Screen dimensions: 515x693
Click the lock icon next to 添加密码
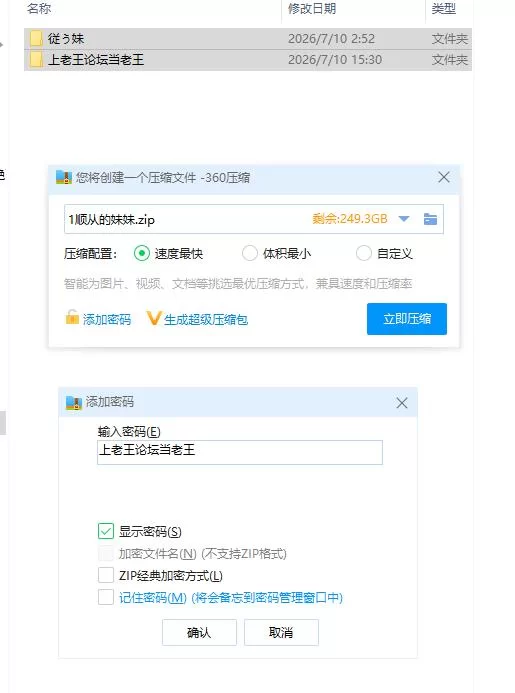coord(72,317)
